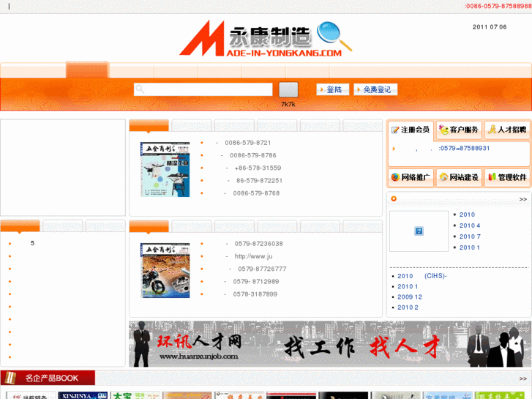
Task: Click the grey search submit button
Action: point(288,89)
